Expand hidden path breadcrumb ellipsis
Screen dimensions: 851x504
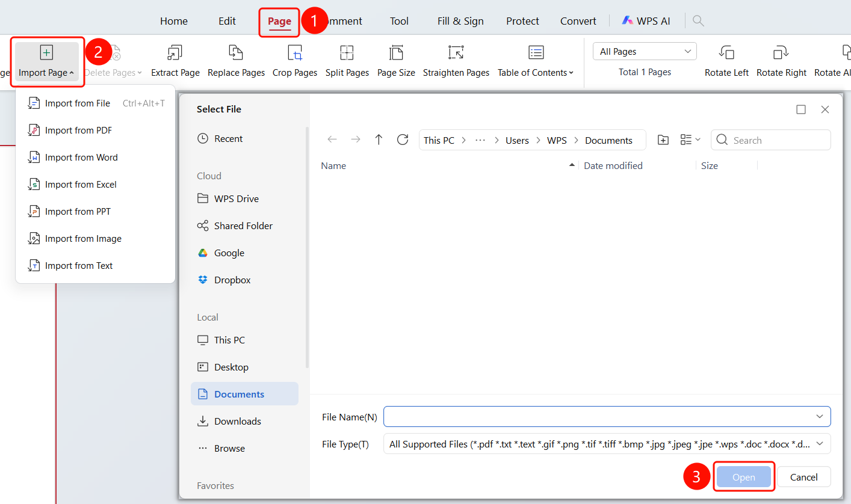pyautogui.click(x=480, y=140)
